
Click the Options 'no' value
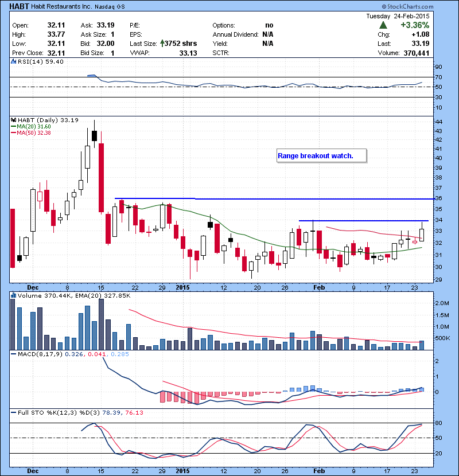click(269, 25)
